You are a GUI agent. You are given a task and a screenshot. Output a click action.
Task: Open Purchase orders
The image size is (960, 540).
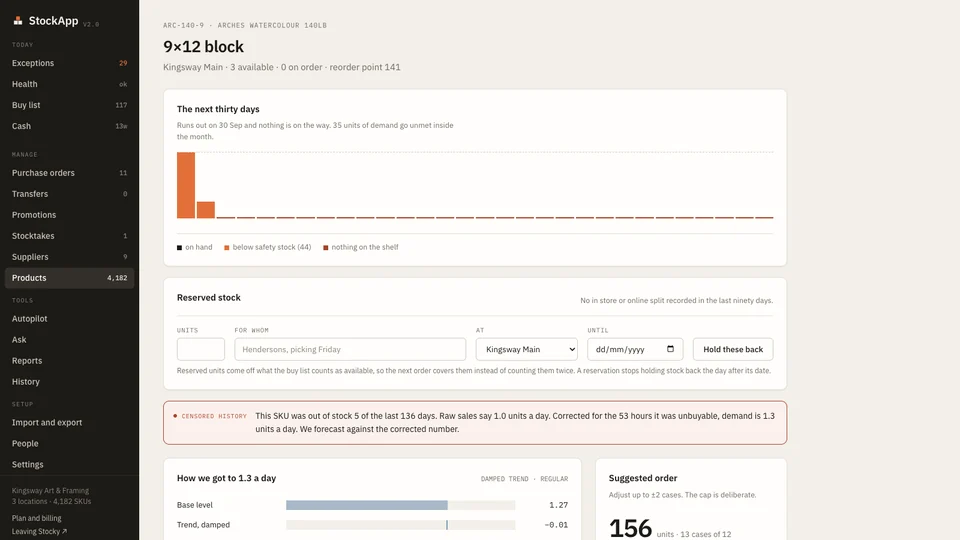pos(69,173)
